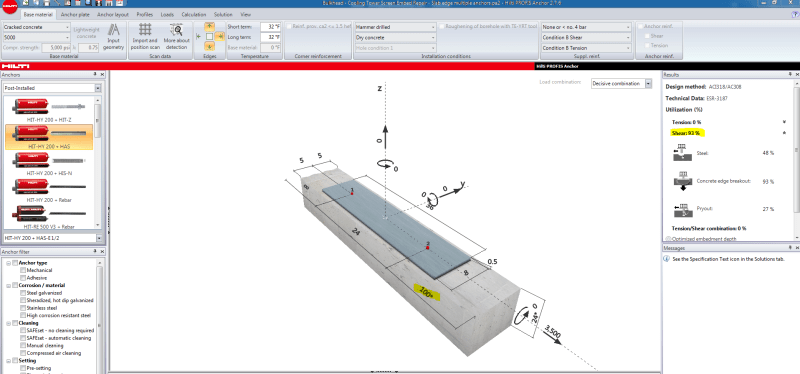Pin the Anchors panel
Viewport: 800px width, 374px height.
point(95,74)
